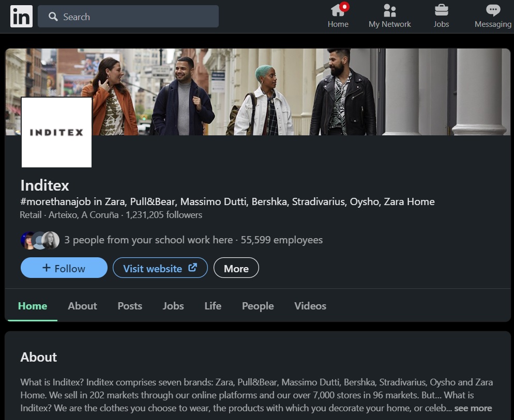Click the search magnifier icon
Screen dimensions: 514x420
click(x=53, y=17)
